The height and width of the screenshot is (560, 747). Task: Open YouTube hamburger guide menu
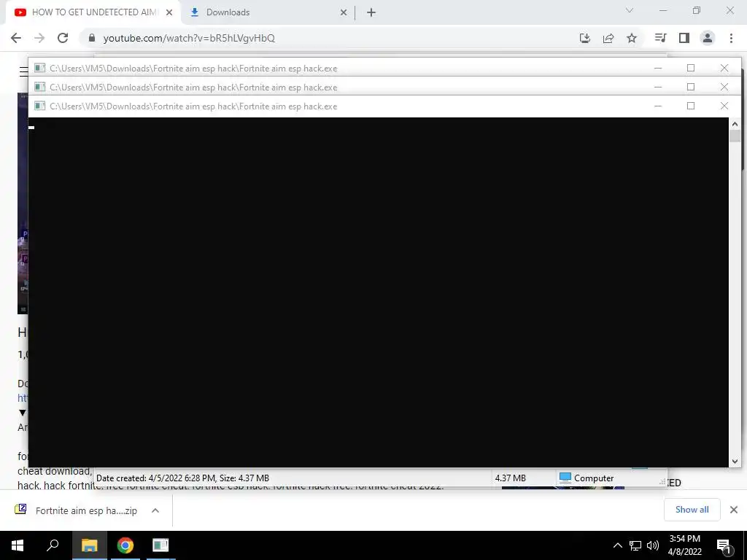tap(23, 71)
